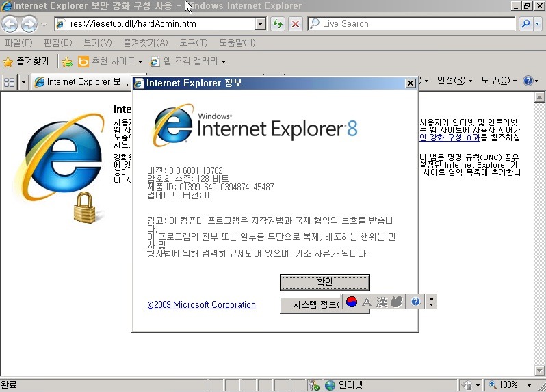Image resolution: width=546 pixels, height=392 pixels.
Task: Click the 암호화 수준: 128-비트 text
Action: click(x=187, y=179)
